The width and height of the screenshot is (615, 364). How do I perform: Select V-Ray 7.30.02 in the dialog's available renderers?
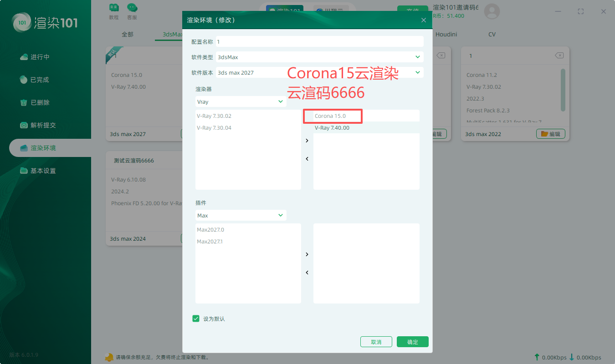click(214, 116)
